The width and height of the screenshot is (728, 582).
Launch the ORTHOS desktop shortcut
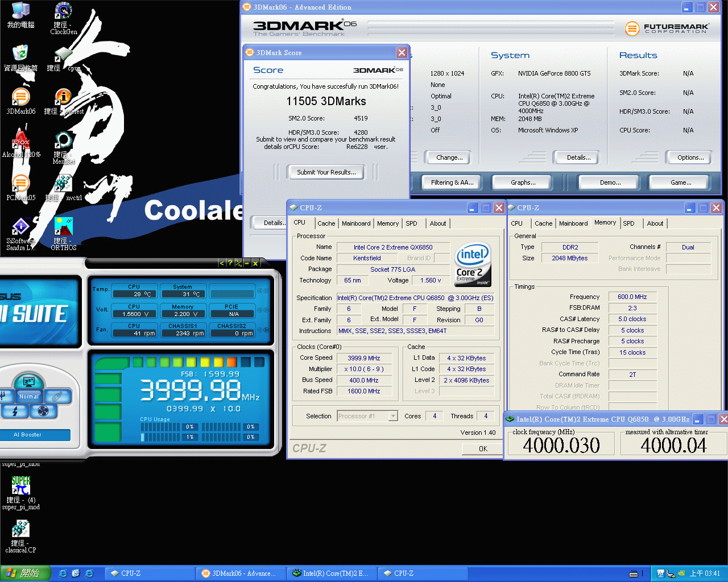coord(64,234)
